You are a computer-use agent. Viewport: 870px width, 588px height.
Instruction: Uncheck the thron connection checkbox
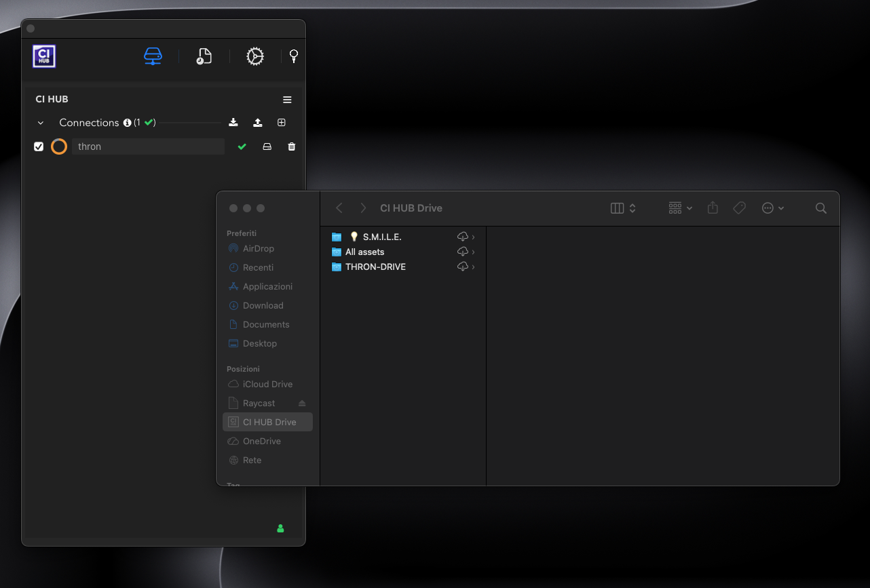tap(39, 146)
